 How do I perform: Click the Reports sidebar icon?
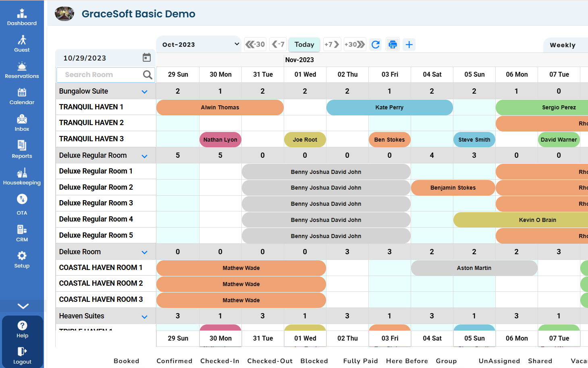tap(22, 146)
